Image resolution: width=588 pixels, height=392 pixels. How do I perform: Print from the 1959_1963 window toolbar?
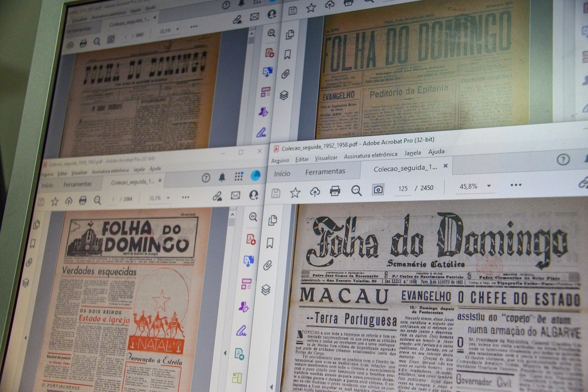tap(83, 201)
